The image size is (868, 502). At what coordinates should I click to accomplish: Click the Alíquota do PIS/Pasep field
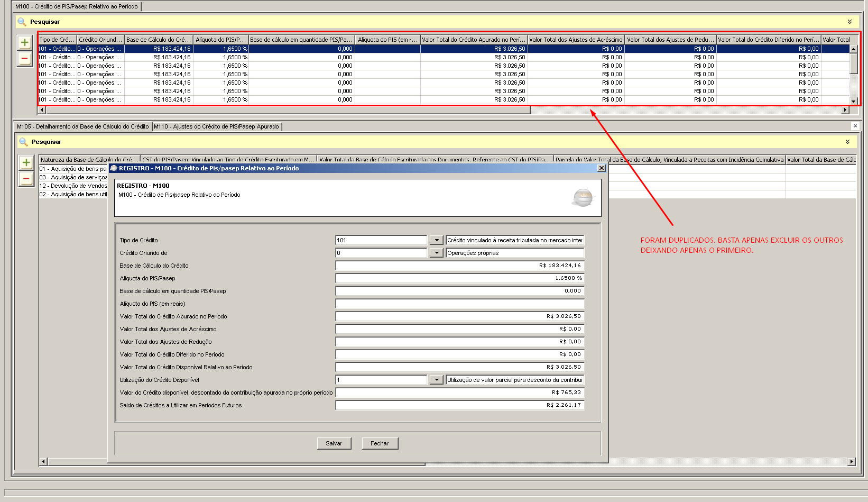tap(460, 278)
